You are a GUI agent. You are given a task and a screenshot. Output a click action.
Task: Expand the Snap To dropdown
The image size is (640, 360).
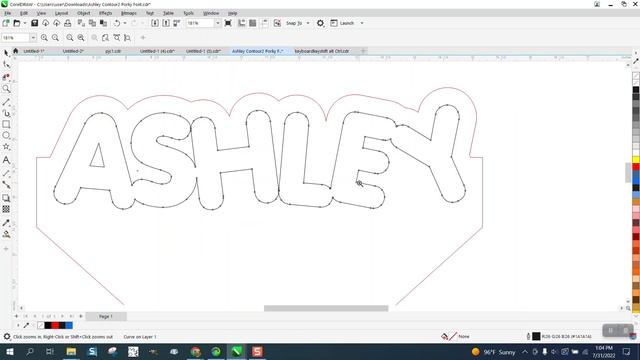coord(308,23)
